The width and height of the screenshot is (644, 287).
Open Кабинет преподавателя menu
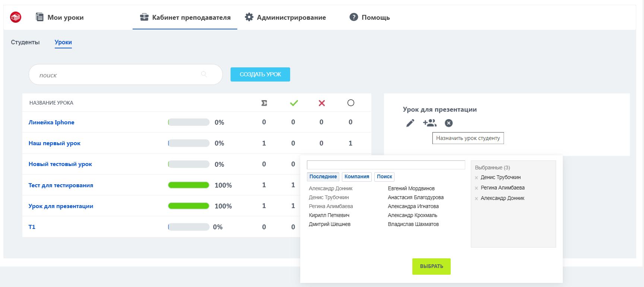click(185, 17)
